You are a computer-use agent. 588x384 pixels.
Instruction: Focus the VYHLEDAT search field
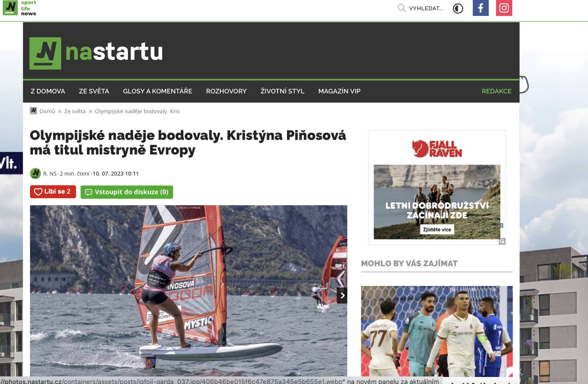(x=426, y=8)
